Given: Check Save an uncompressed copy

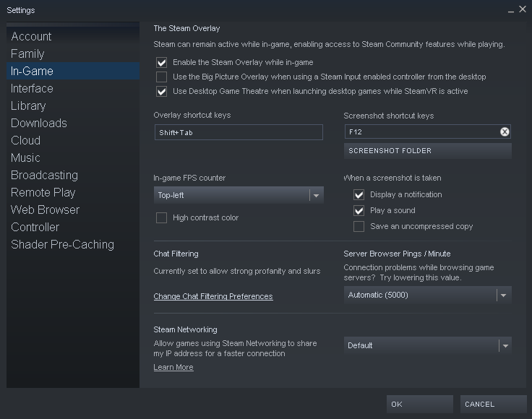Looking at the screenshot, I should (359, 226).
